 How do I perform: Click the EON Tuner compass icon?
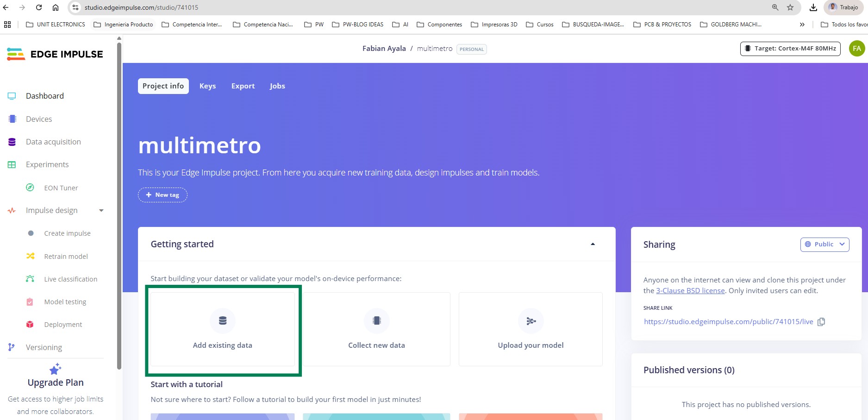pyautogui.click(x=30, y=188)
